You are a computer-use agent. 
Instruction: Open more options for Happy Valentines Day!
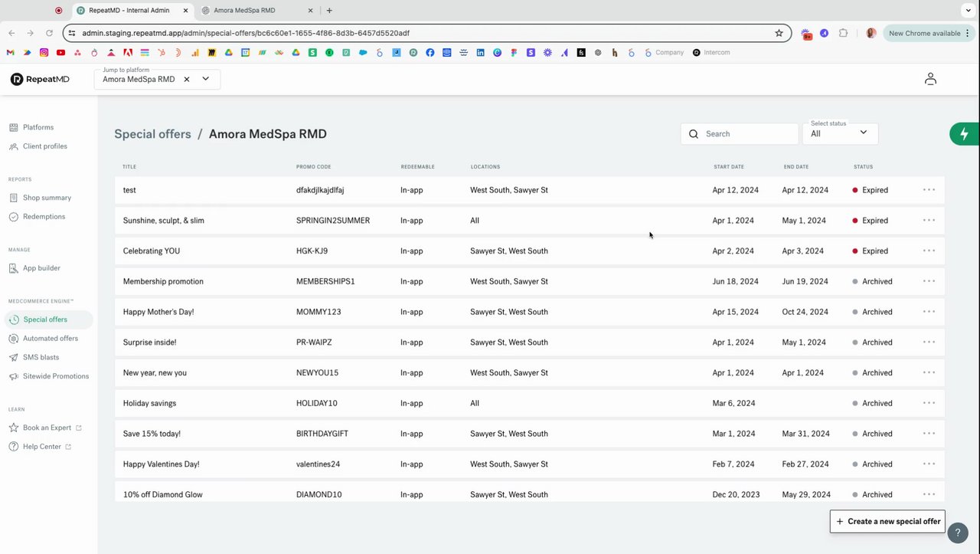pos(929,464)
